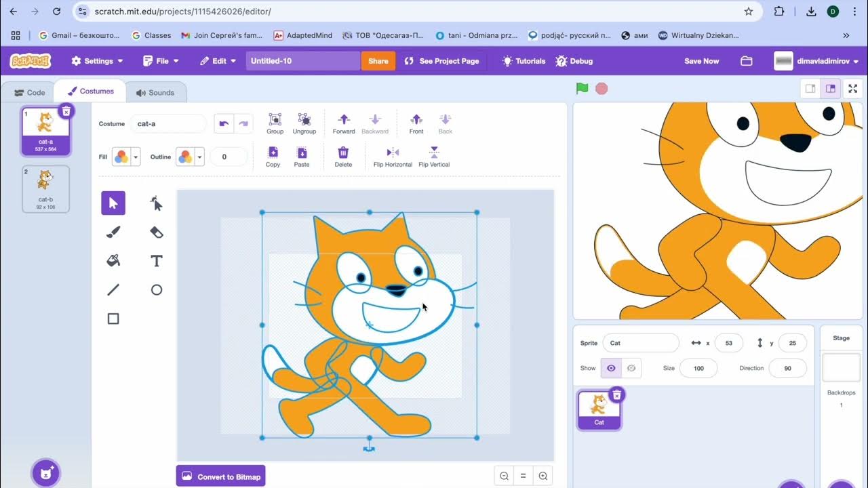This screenshot has height=488, width=868.
Task: Flip the costume horizontally
Action: [x=393, y=157]
